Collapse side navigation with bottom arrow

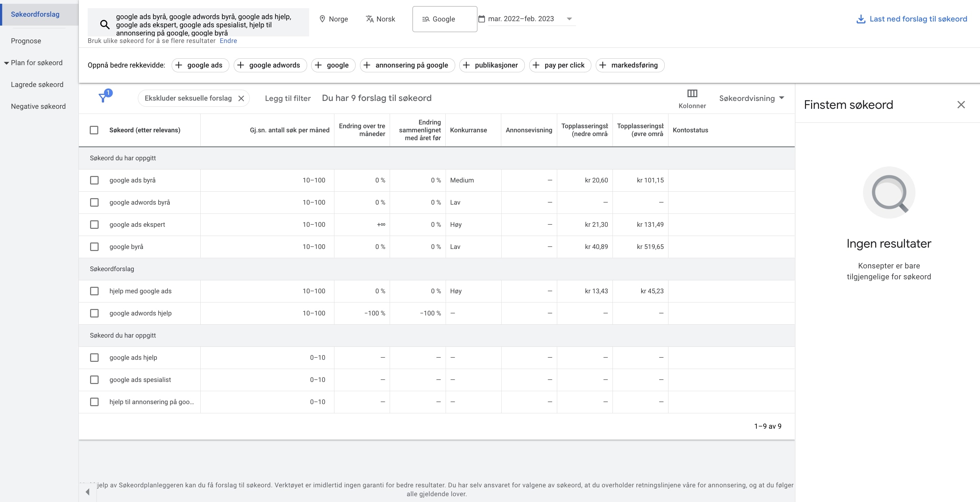coord(88,492)
